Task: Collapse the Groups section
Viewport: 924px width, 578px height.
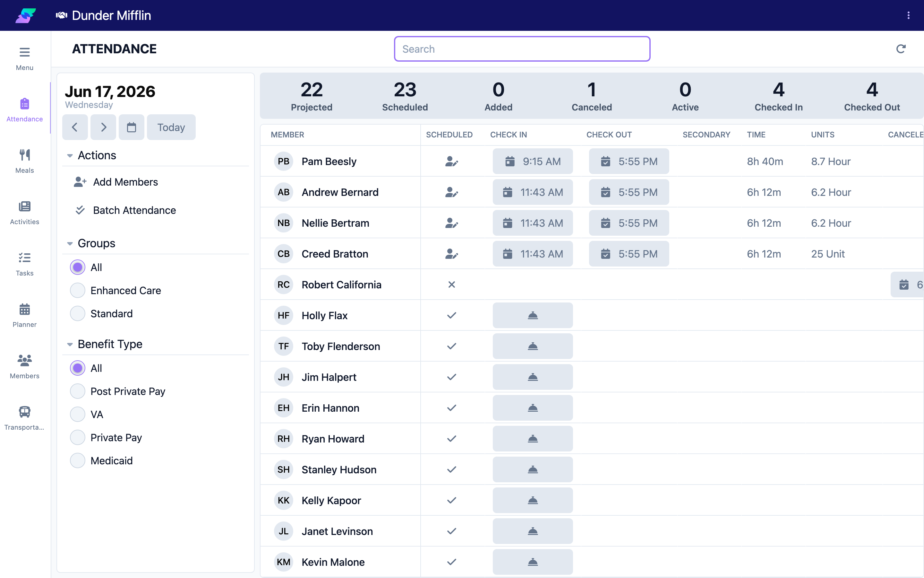Action: [x=70, y=243]
